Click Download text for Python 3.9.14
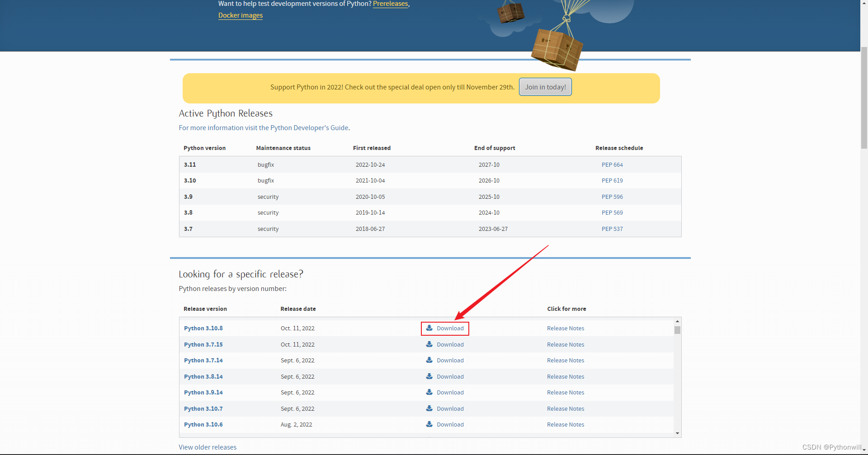 [450, 393]
